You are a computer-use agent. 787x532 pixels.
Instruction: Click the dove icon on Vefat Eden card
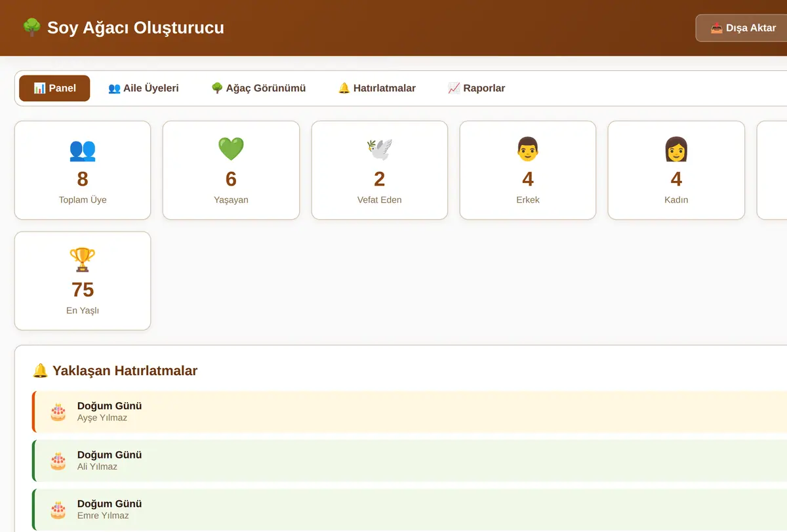pos(379,150)
